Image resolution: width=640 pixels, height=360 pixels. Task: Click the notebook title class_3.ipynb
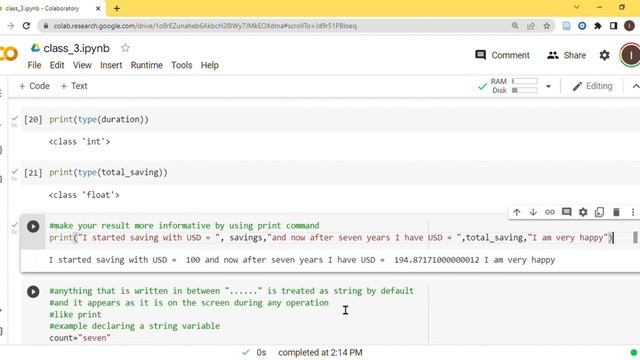click(x=76, y=48)
